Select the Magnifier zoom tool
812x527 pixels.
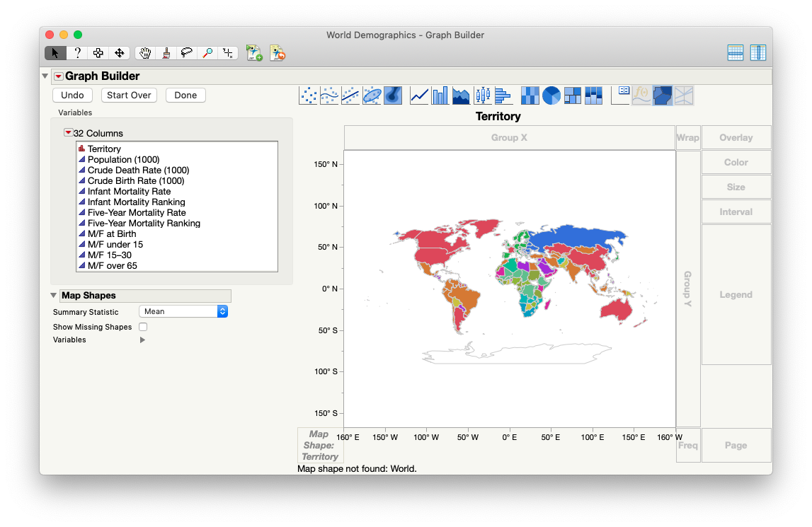click(x=206, y=52)
